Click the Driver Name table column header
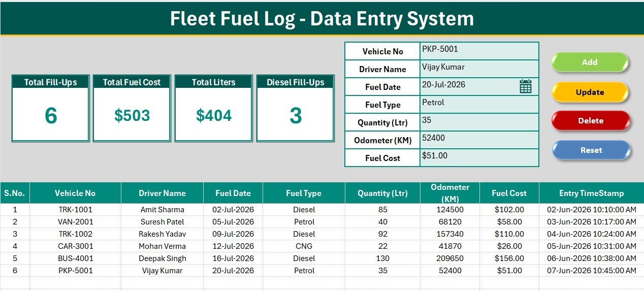This screenshot has width=644, height=291. [162, 193]
